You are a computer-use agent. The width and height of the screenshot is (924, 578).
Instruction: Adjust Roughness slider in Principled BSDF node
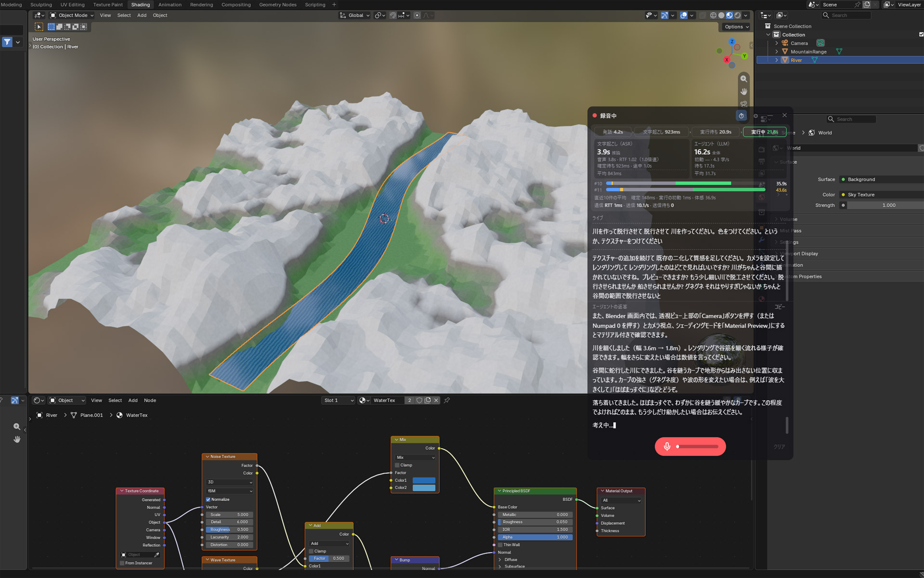pyautogui.click(x=535, y=522)
